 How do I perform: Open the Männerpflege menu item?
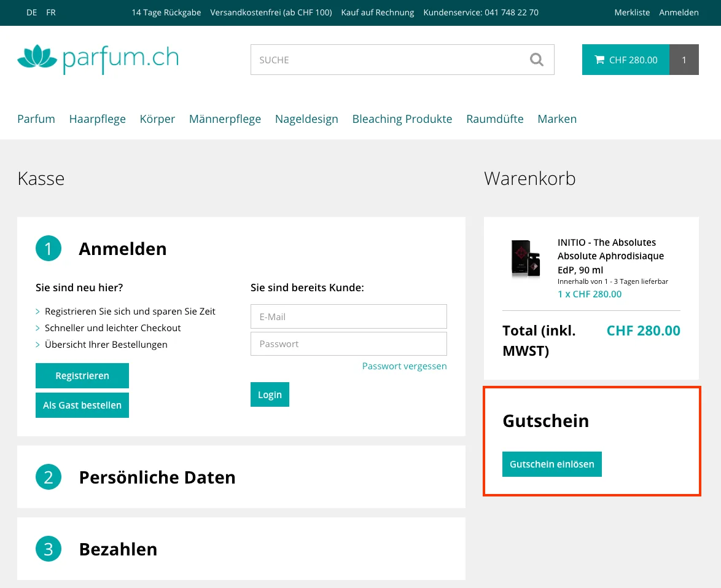(225, 119)
